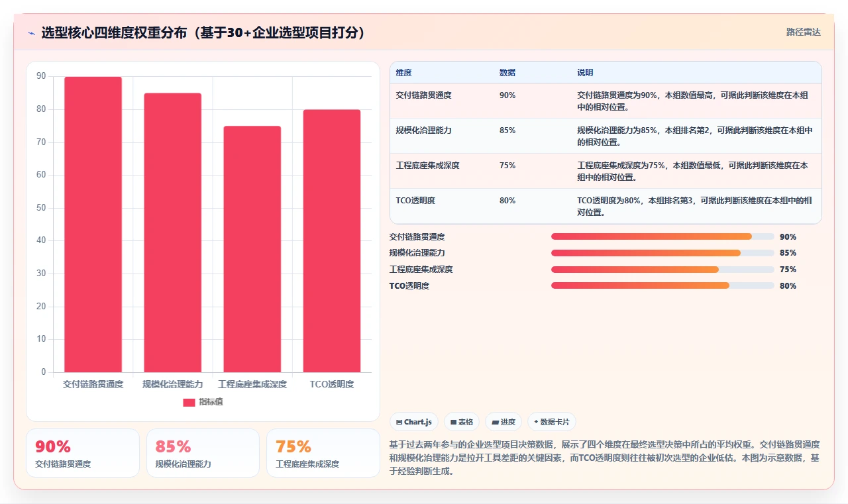Click the 指标值 legend text
Image resolution: width=848 pixels, height=504 pixels.
[211, 402]
